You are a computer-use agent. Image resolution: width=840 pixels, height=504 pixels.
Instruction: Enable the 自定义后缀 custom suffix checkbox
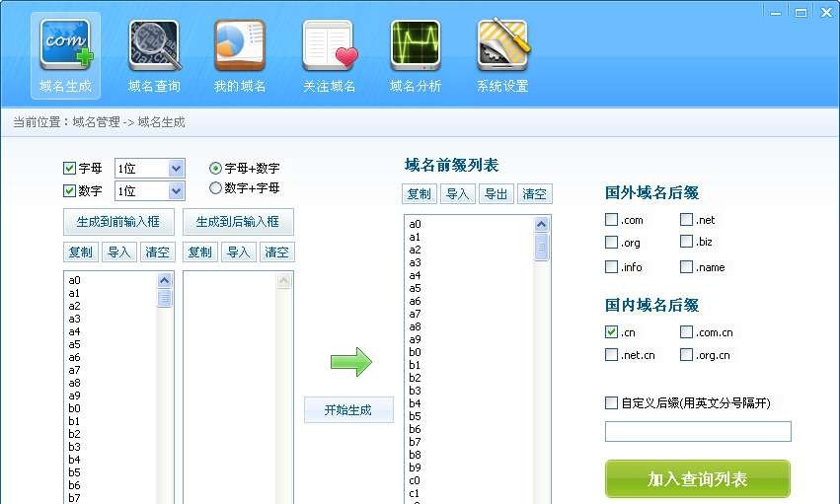point(611,402)
